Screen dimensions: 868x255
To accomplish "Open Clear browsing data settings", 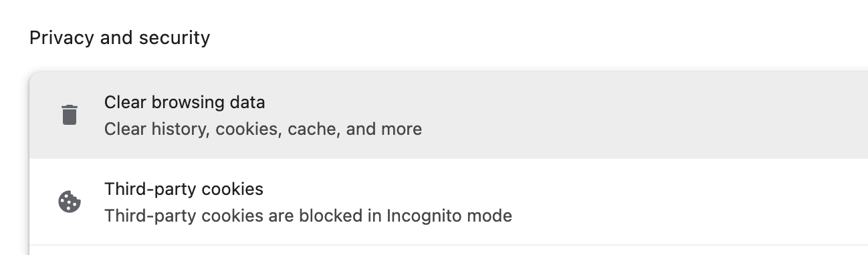I will [x=449, y=115].
